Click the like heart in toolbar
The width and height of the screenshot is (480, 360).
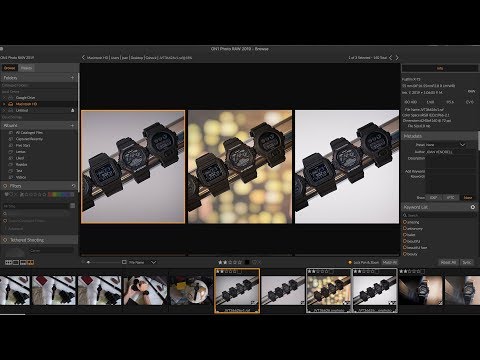click(254, 262)
